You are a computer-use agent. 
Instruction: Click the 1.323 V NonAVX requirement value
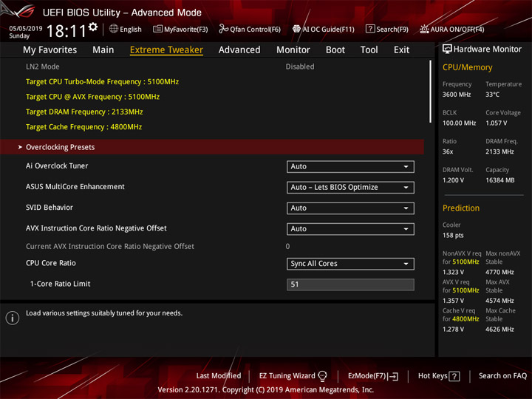click(x=453, y=272)
